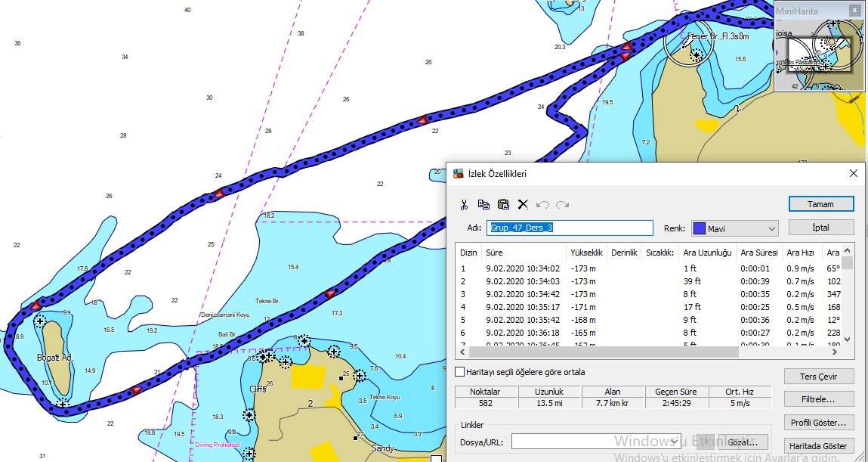Viewport: 868px width, 462px height.
Task: Toggle 'Haritayı seçili öğelere göre ortala' checkbox
Action: pos(459,372)
